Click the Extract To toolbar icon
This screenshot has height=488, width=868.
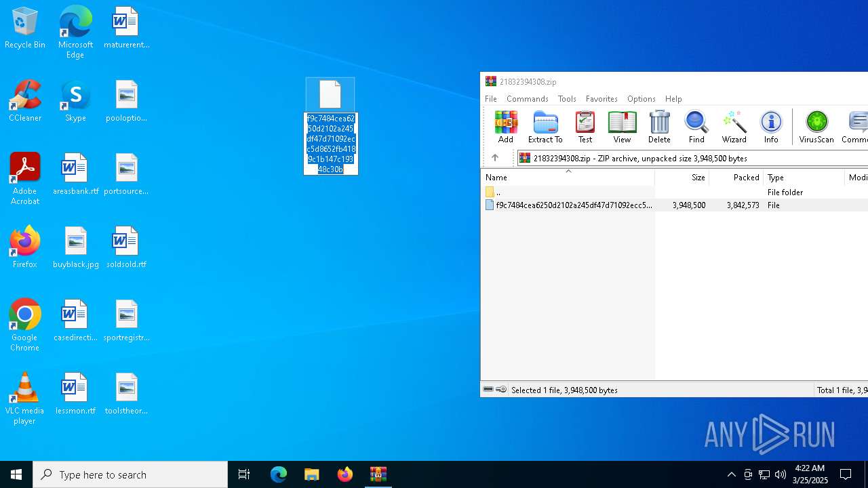[x=545, y=127]
